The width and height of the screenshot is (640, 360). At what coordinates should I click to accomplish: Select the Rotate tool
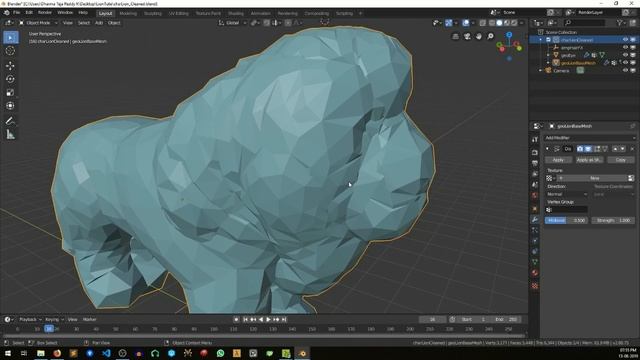coord(11,79)
